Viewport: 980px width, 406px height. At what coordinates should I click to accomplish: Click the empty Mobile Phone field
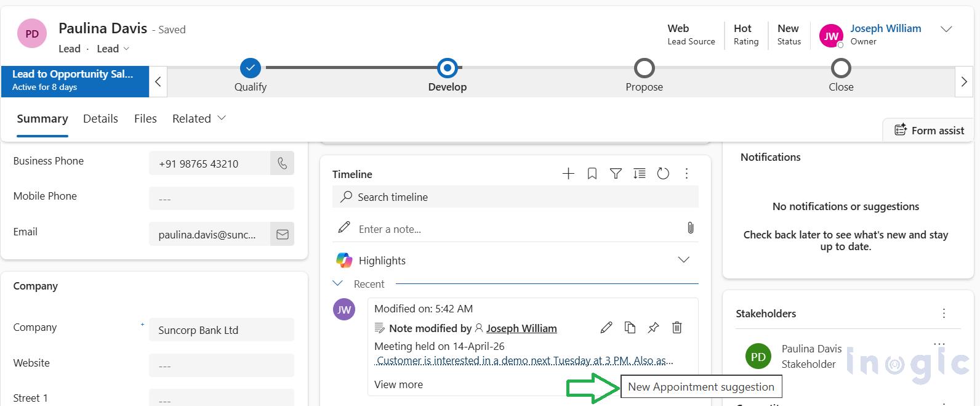(222, 198)
